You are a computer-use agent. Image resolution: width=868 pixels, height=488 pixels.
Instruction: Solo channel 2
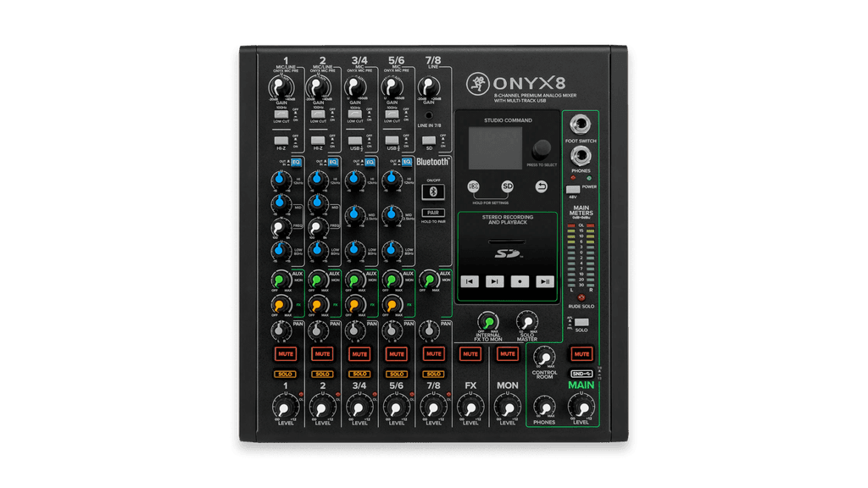(x=323, y=374)
